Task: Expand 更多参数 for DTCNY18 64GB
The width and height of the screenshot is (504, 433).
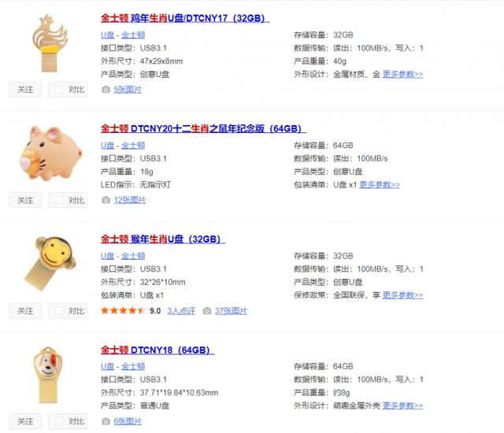Action: pyautogui.click(x=402, y=405)
